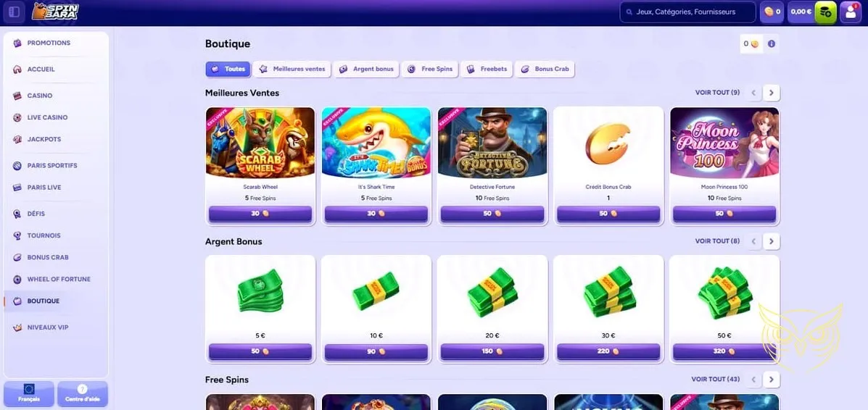
Task: Show next Free Spins items arrow
Action: pyautogui.click(x=771, y=380)
